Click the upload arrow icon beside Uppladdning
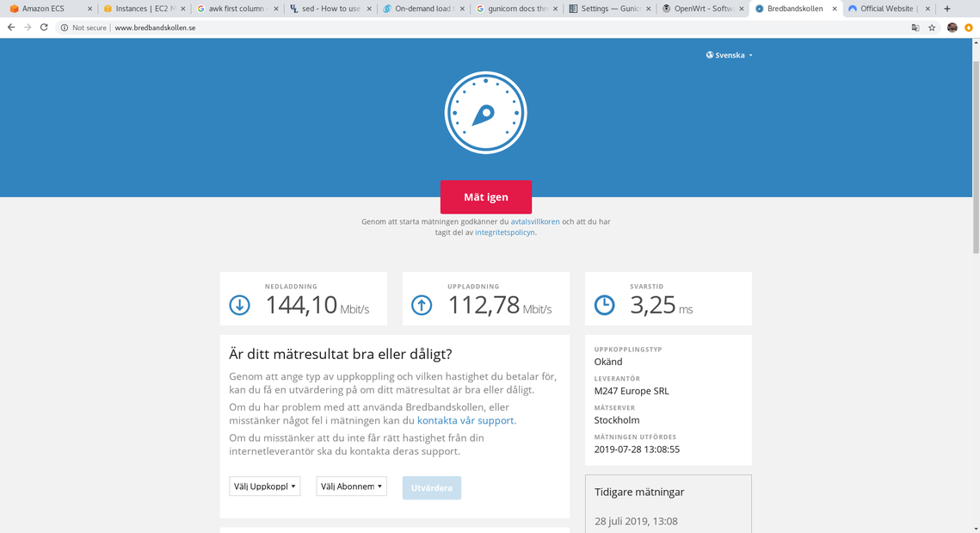Screen dimensions: 980x533 tap(422, 306)
